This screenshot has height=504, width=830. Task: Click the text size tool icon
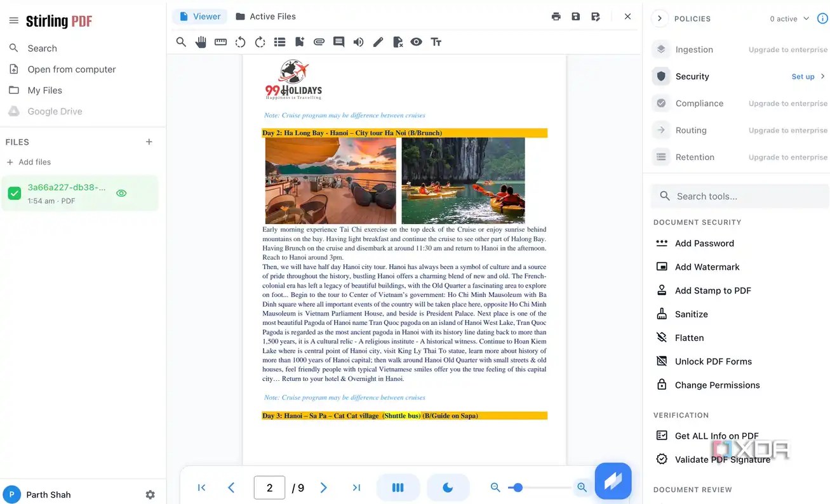pos(436,42)
